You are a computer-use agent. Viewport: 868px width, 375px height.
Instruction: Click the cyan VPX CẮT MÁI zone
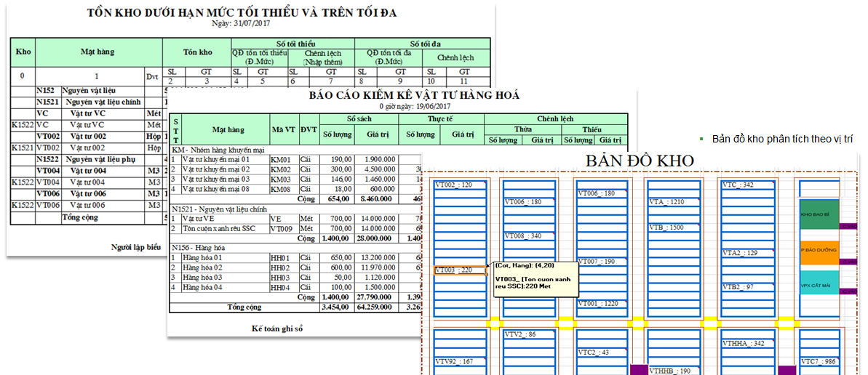pyautogui.click(x=819, y=282)
